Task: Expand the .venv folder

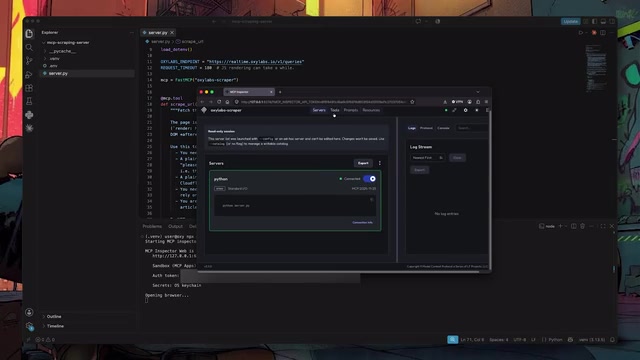Action: (54, 58)
